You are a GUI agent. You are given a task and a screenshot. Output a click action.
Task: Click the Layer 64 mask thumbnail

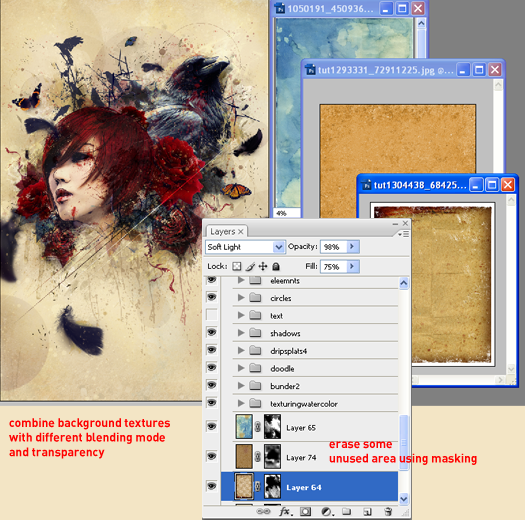[x=272, y=486]
